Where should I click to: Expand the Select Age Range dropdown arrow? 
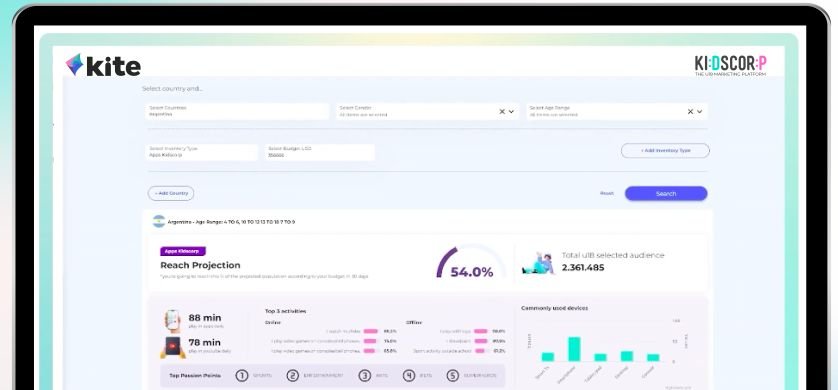[x=700, y=112]
